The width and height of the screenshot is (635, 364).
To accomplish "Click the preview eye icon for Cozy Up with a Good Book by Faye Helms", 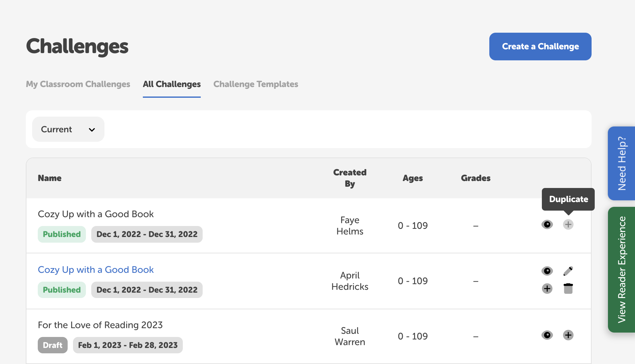I will [x=547, y=224].
